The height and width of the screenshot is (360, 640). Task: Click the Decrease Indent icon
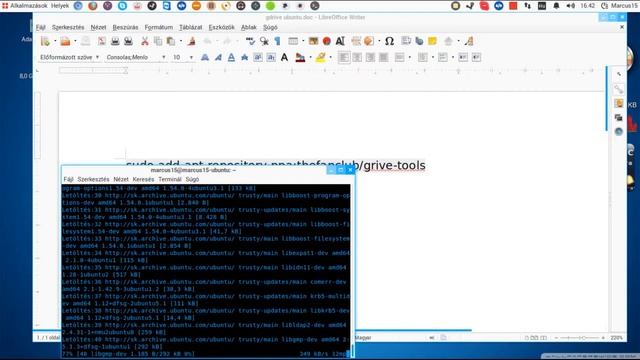pyautogui.click(x=476, y=58)
